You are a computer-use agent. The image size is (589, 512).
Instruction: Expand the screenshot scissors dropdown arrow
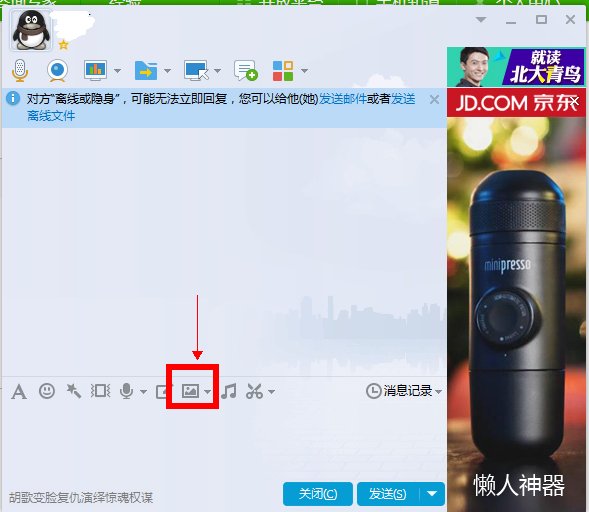(271, 391)
